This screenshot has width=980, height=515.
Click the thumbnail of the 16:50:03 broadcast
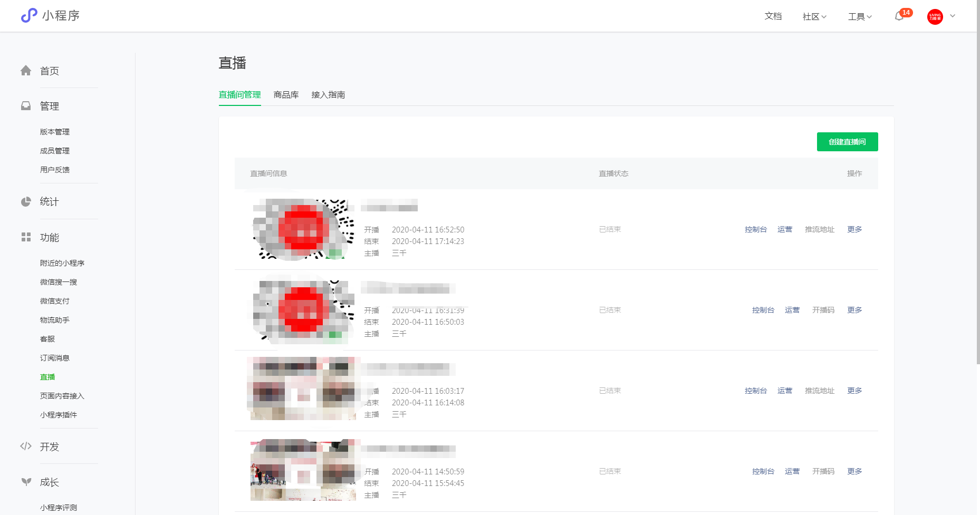click(303, 310)
